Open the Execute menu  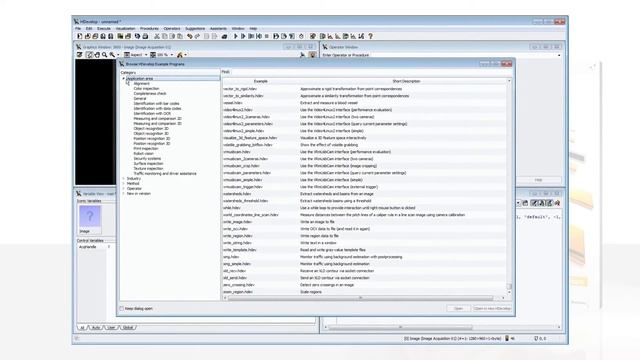pos(104,29)
